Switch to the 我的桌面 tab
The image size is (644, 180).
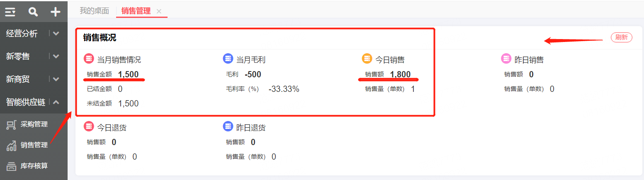tap(94, 11)
